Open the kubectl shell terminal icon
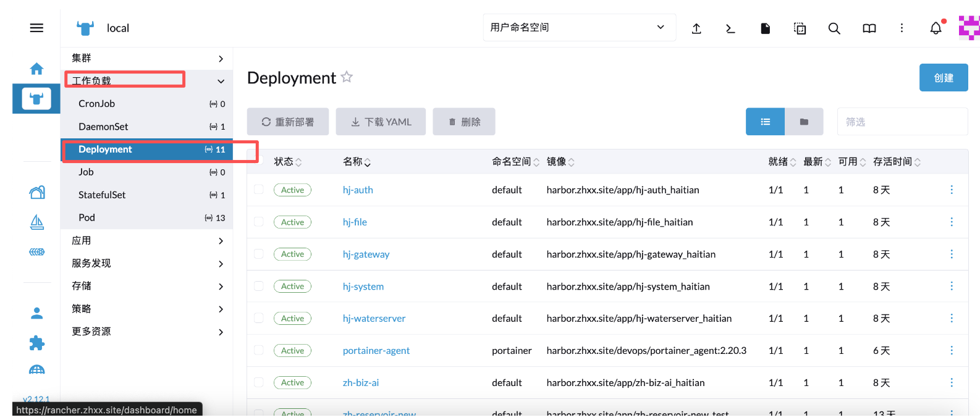The height and width of the screenshot is (420, 980). pos(730,28)
